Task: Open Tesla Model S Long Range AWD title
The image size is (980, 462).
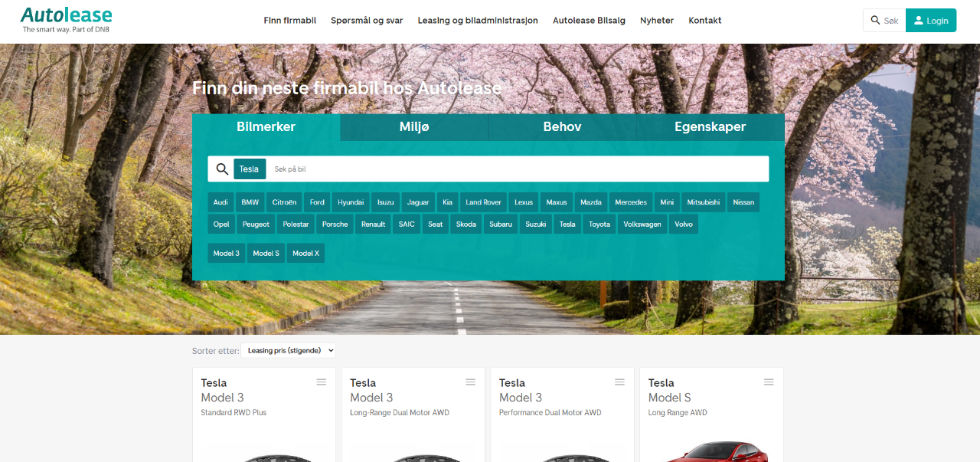Action: click(x=678, y=397)
